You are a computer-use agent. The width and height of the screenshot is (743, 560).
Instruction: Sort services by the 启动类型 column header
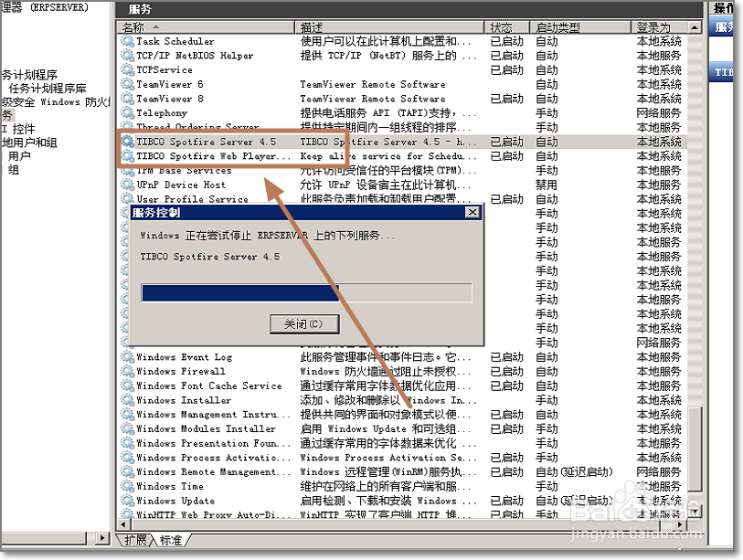[x=580, y=27]
